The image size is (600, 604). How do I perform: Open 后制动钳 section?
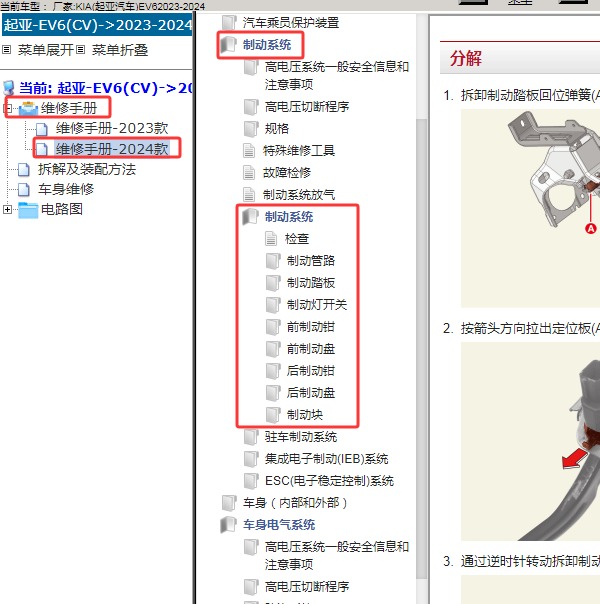coord(311,371)
